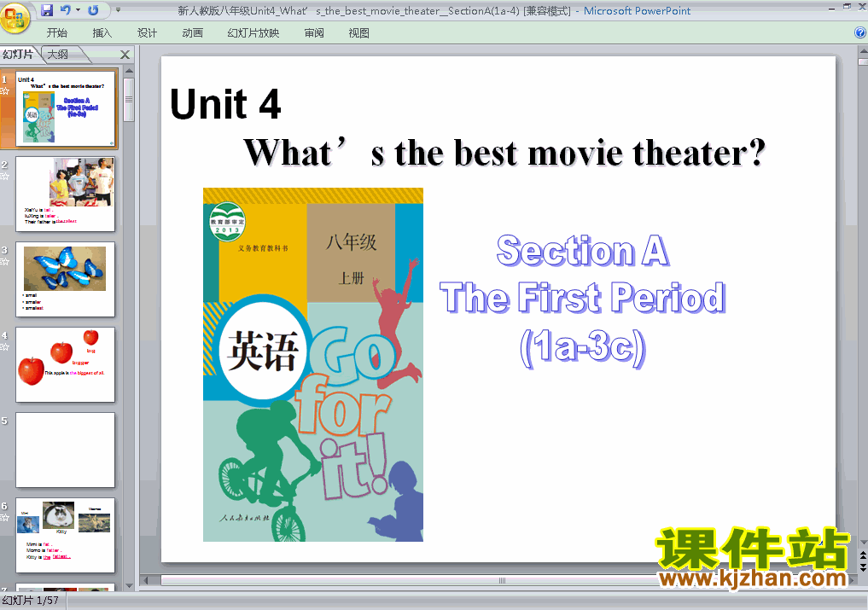
Task: Open the Office button menu
Action: [15, 17]
